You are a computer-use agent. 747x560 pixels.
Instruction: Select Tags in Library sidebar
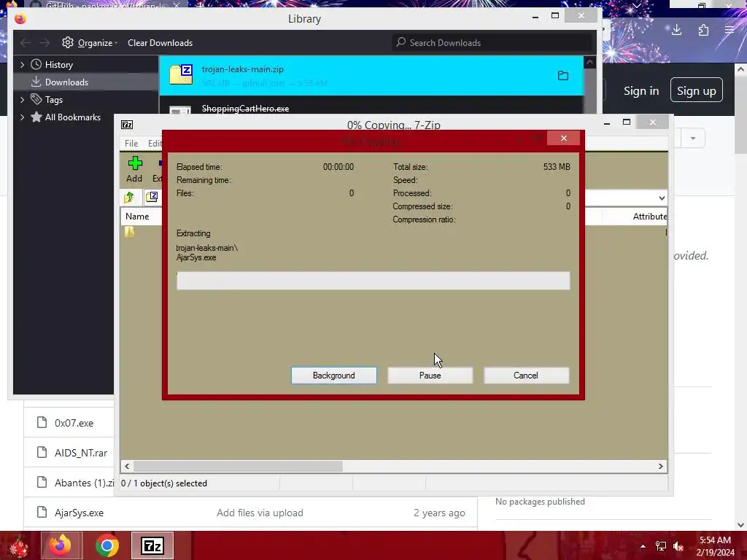[53, 99]
